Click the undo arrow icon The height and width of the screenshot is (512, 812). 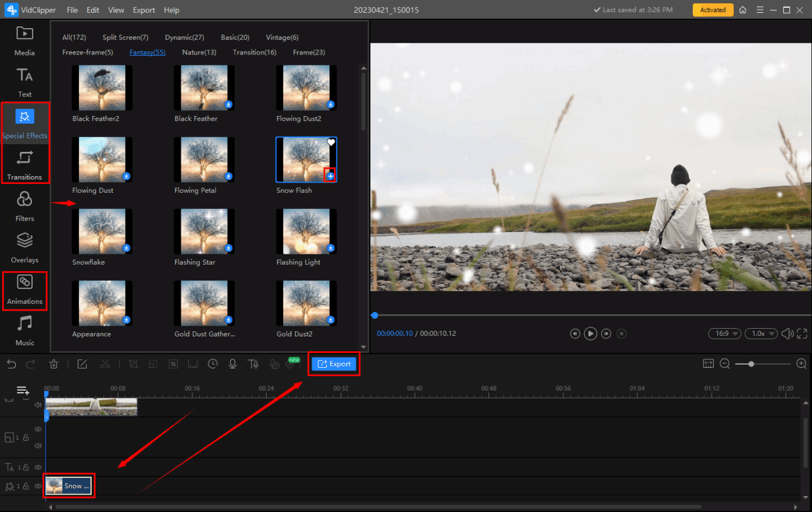click(12, 364)
